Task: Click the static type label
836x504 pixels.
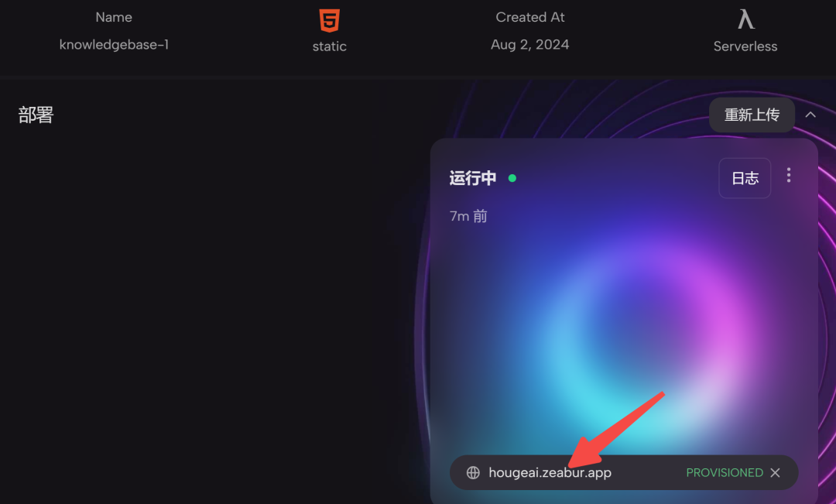Action: pyautogui.click(x=330, y=46)
